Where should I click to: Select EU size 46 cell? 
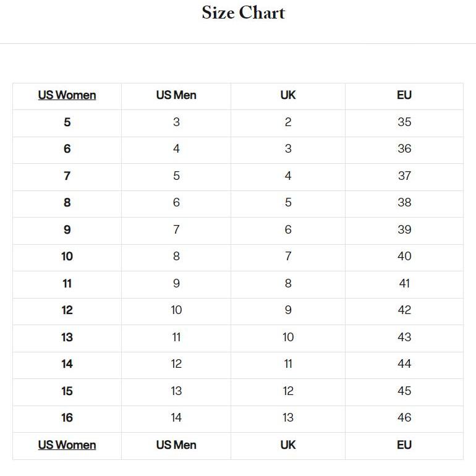pos(404,418)
